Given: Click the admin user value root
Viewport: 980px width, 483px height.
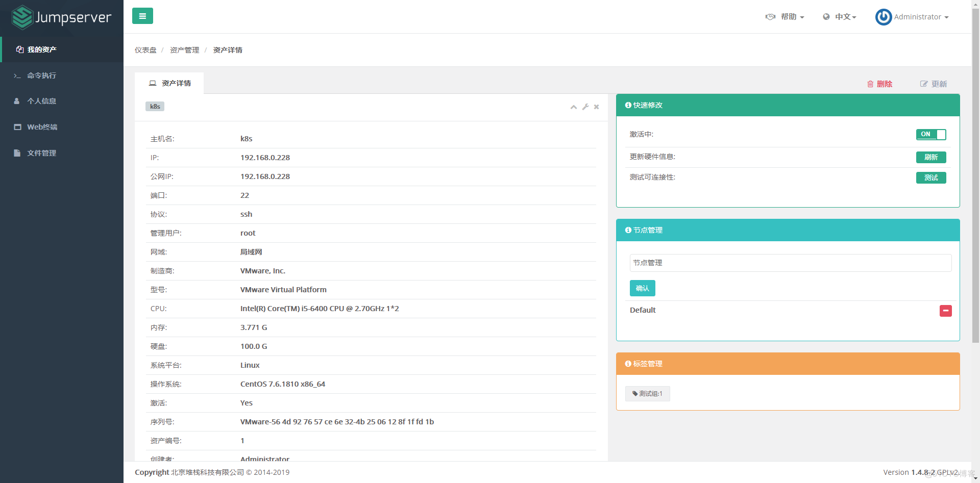Looking at the screenshot, I should coord(248,233).
